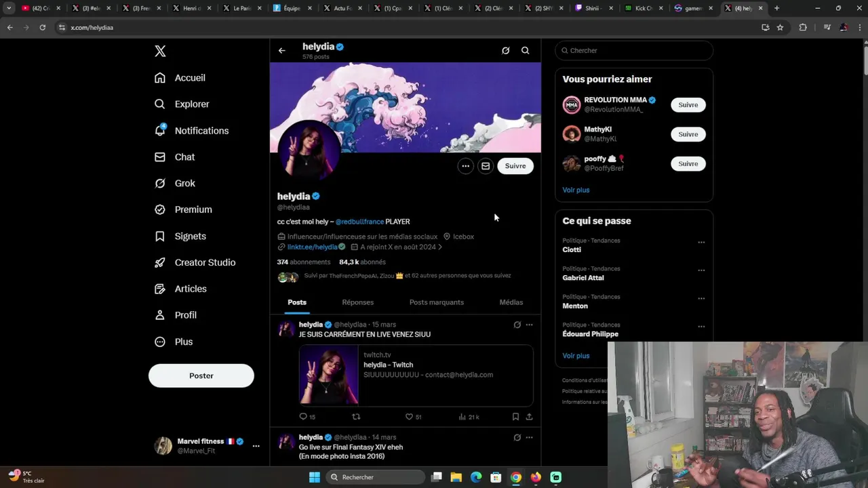Screen dimensions: 868x488
Task: Open Profil in sidebar
Action: tap(175, 315)
